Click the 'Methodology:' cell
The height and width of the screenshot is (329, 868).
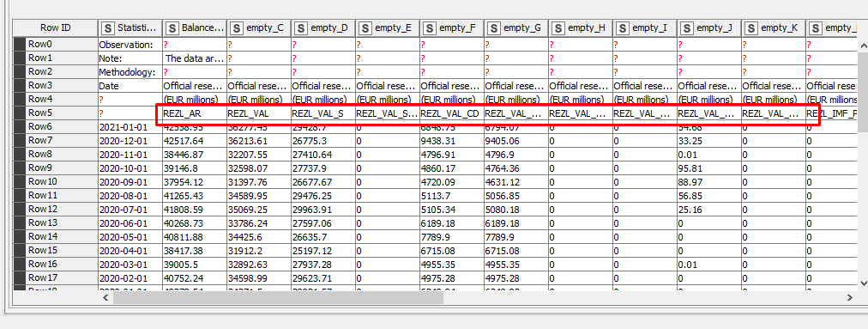pos(130,72)
